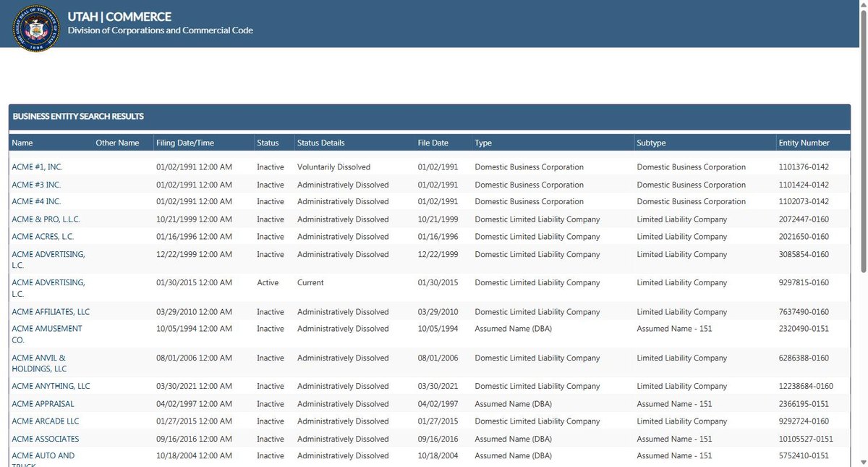Image resolution: width=868 pixels, height=467 pixels.
Task: Click the page's vertical scrollbar thumb
Action: (862, 141)
